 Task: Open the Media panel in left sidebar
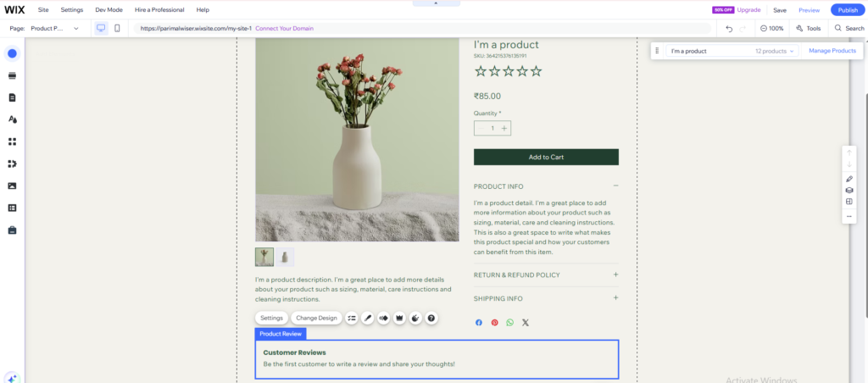coord(12,186)
